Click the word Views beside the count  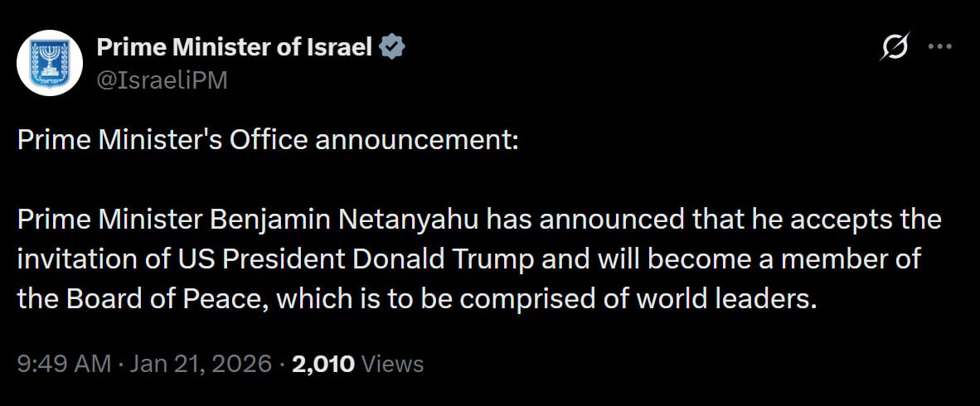coord(393,364)
